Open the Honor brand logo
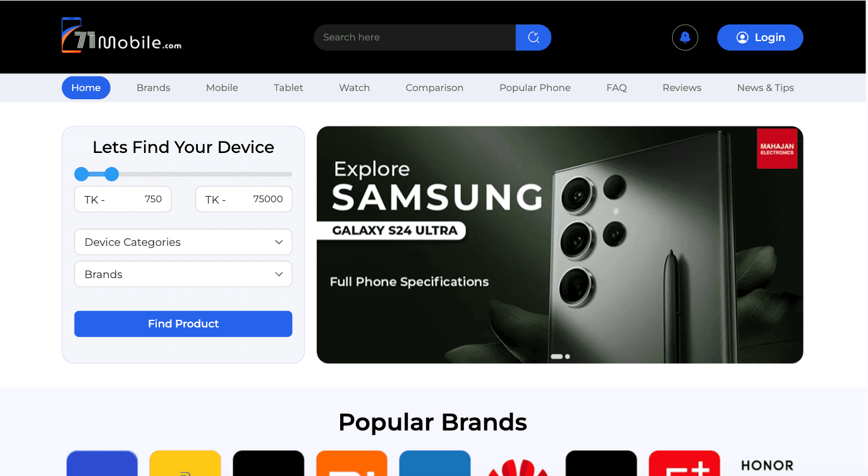Screen dimensions: 868x476 coord(767,465)
